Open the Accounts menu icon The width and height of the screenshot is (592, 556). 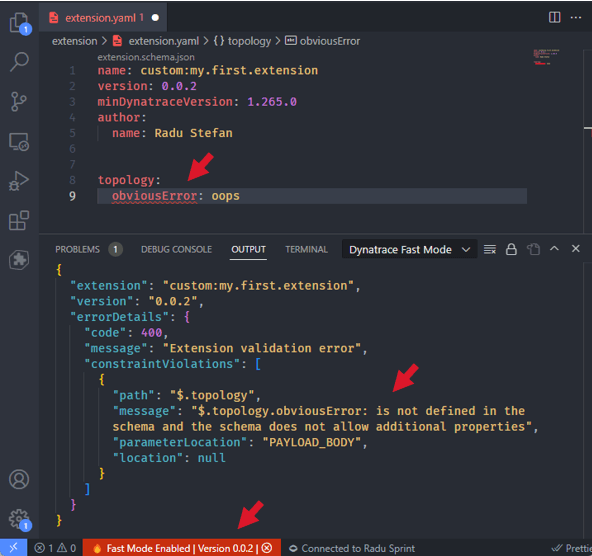coord(19,479)
